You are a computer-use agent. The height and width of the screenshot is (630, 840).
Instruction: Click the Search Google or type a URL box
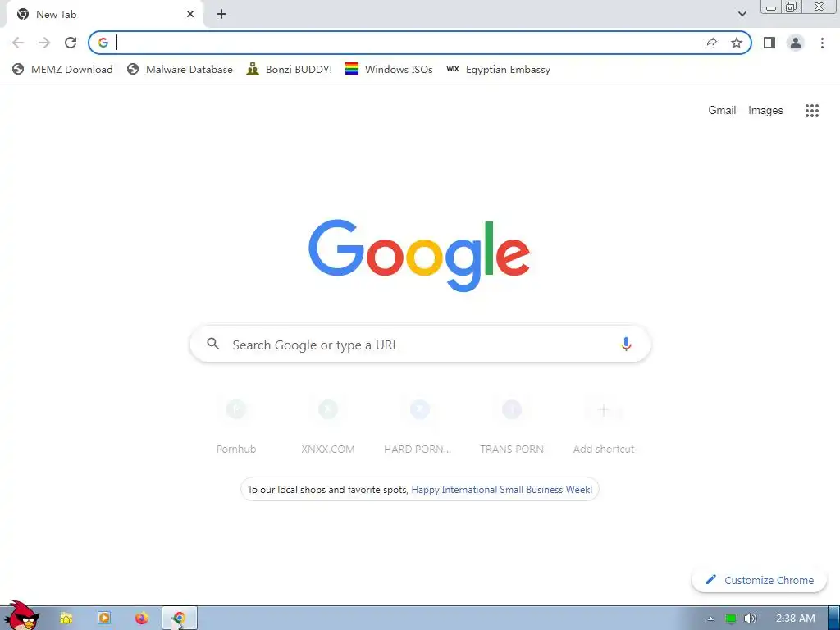coord(420,344)
